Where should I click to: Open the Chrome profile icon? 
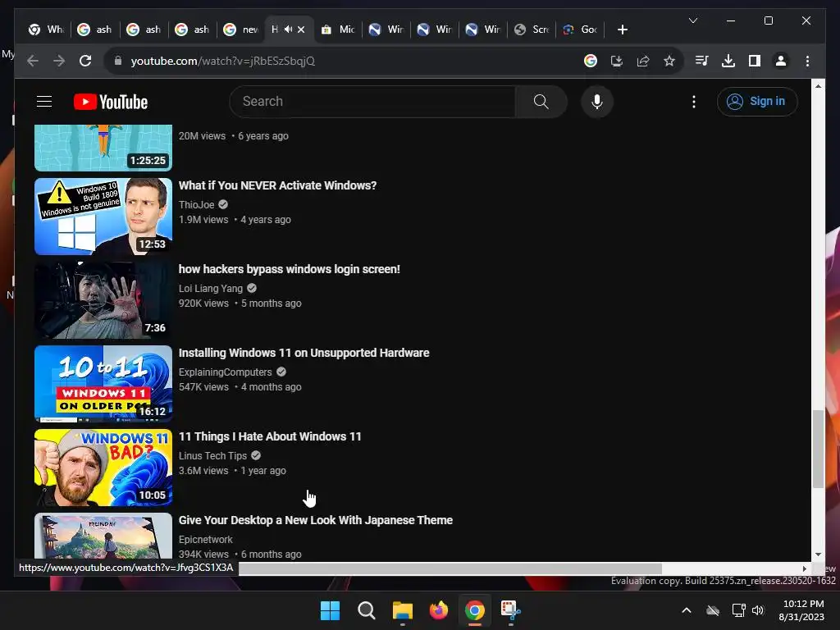point(781,61)
